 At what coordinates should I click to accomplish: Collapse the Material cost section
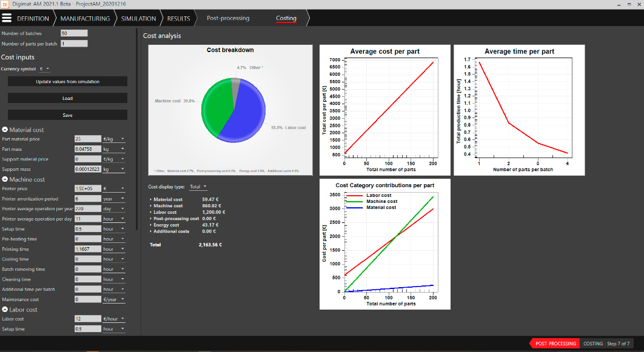click(5, 130)
